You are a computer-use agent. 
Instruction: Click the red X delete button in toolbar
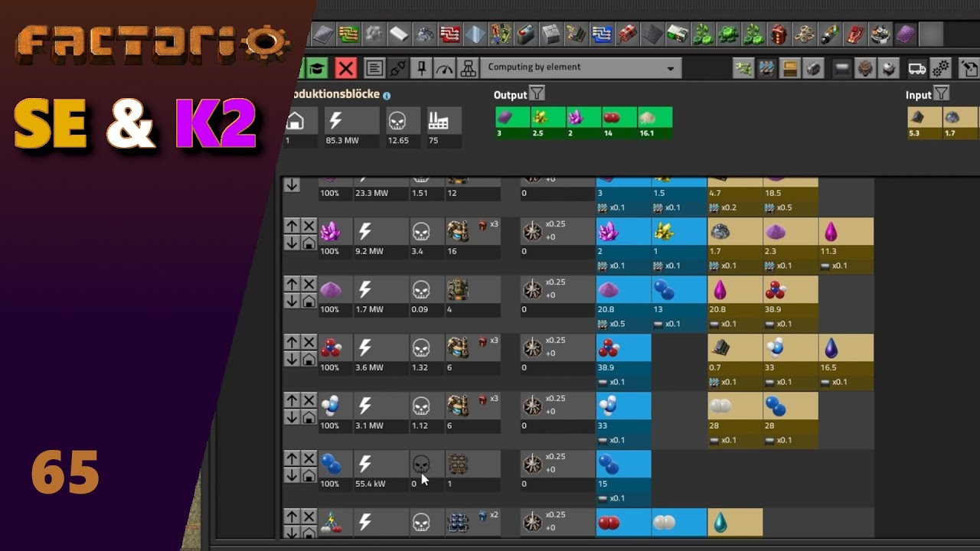click(346, 68)
